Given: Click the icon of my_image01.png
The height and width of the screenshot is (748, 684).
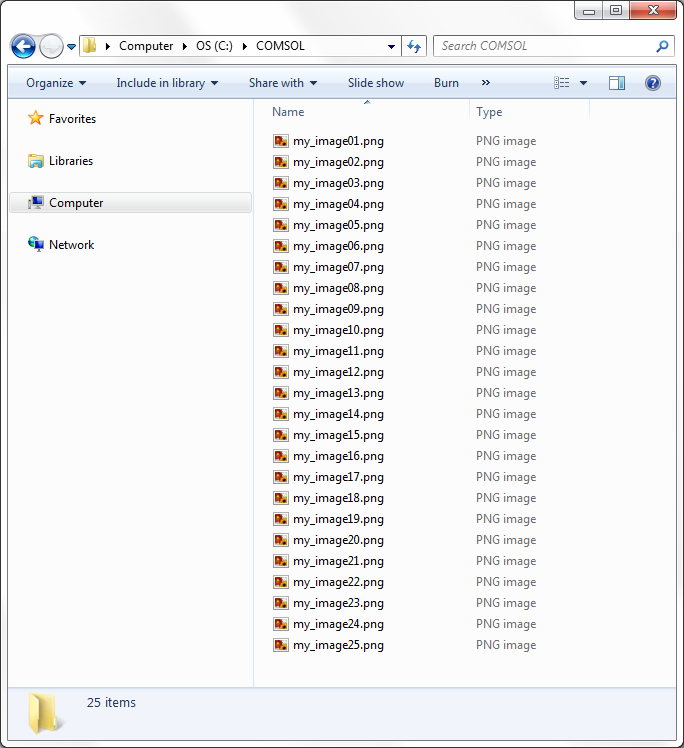Looking at the screenshot, I should 281,141.
